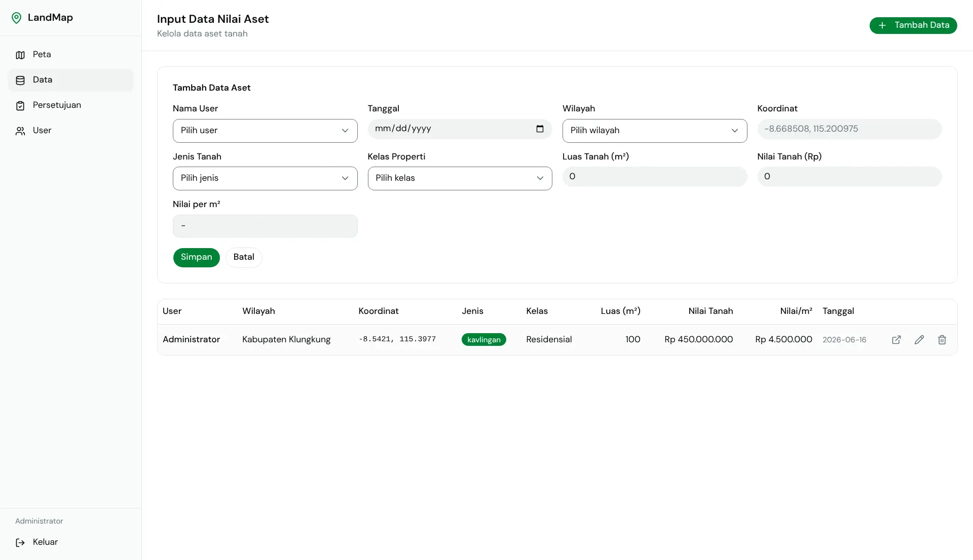Screen dimensions: 973x560
Task: Click the Luas (m²) column header
Action: [x=620, y=311]
